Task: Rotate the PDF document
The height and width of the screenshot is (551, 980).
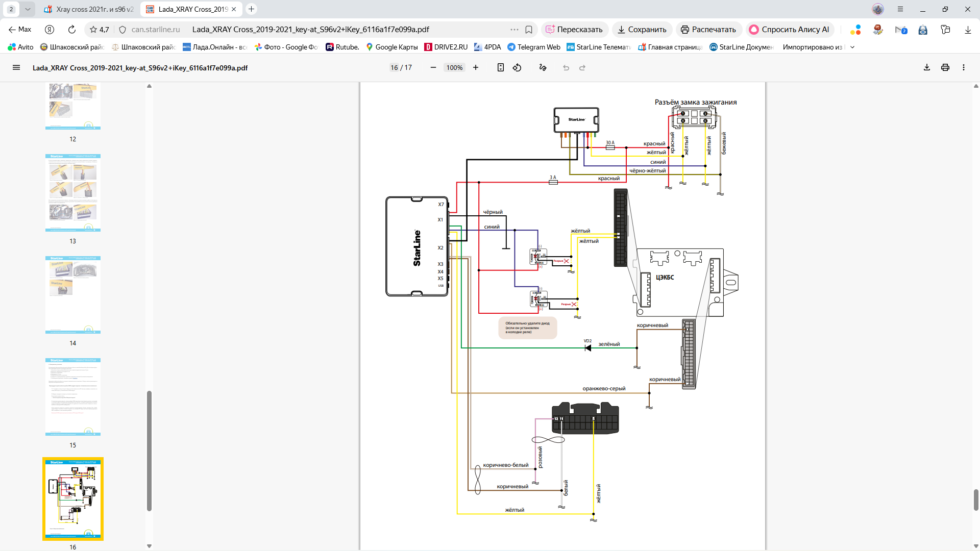Action: [517, 67]
